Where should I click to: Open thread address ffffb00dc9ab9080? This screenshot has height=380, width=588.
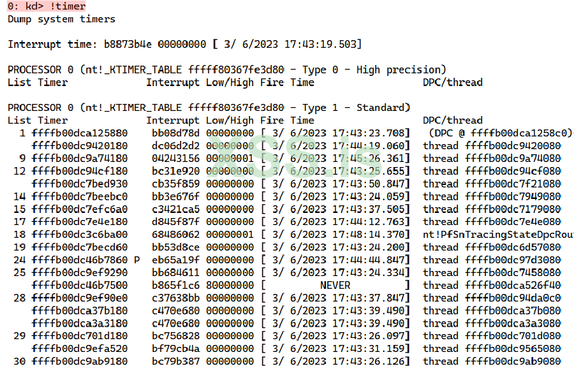click(x=513, y=361)
